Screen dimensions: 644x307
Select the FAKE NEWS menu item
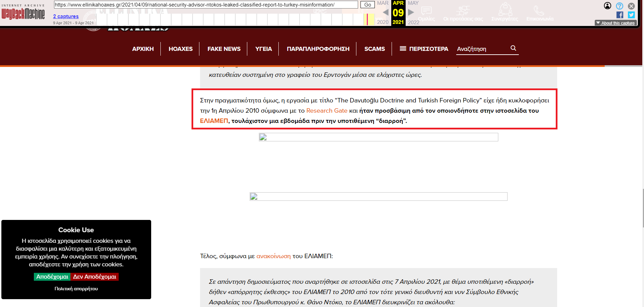click(x=224, y=49)
